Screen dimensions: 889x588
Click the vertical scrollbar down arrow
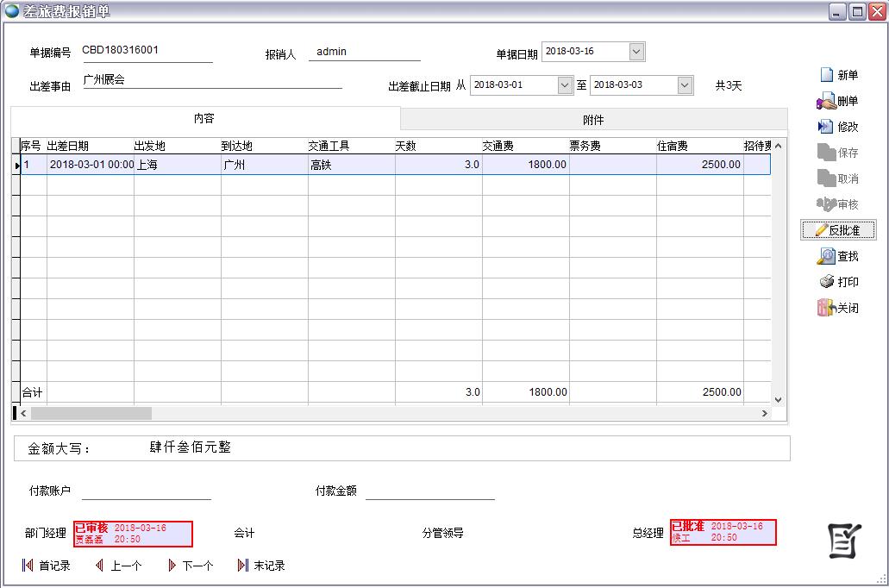[x=779, y=399]
